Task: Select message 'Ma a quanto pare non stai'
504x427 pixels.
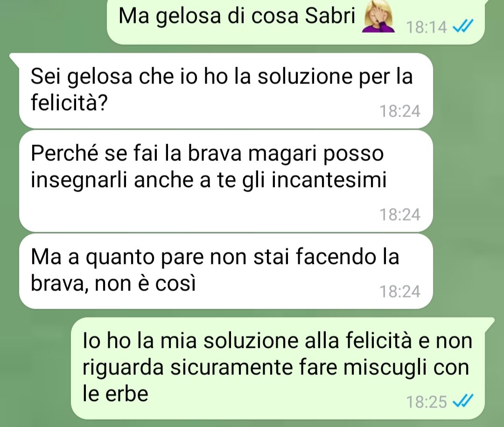Action: pyautogui.click(x=226, y=271)
